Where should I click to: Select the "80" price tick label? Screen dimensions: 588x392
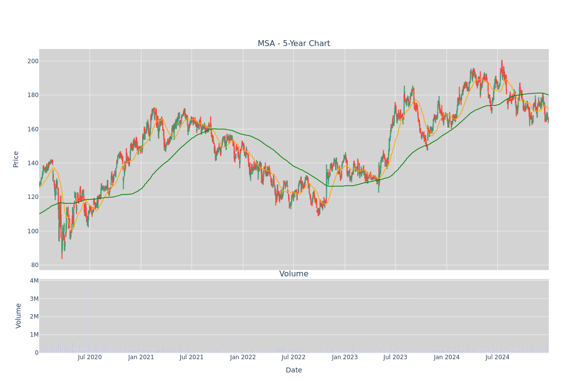pos(35,265)
